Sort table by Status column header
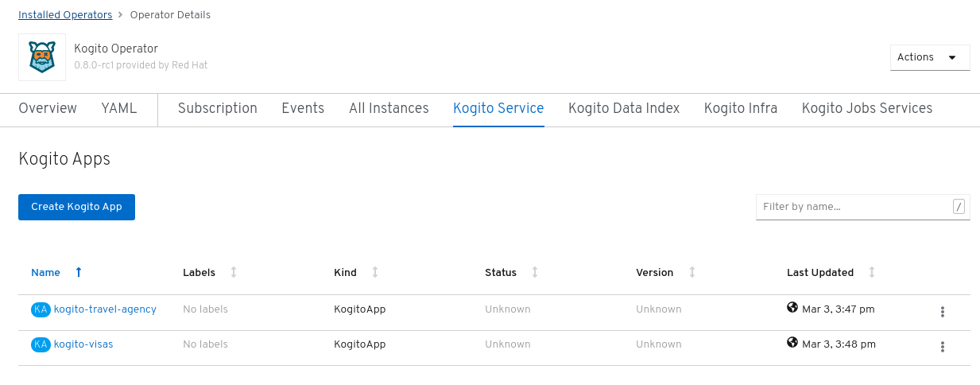 (x=501, y=272)
